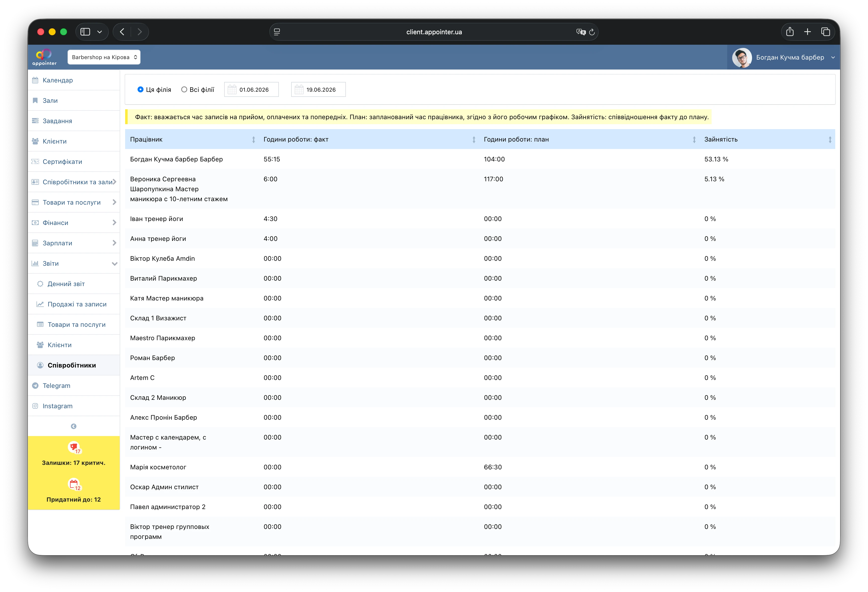Select row Богдан Кучма барбер Барбер
Viewport: 868px width, 592px height.
click(x=480, y=159)
